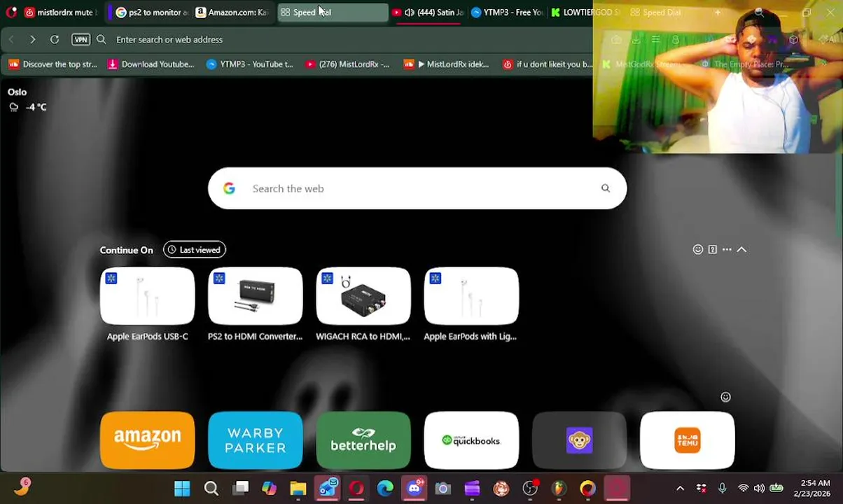The width and height of the screenshot is (843, 504).
Task: Open PS2 to HDMI Converter card
Action: [x=255, y=304]
